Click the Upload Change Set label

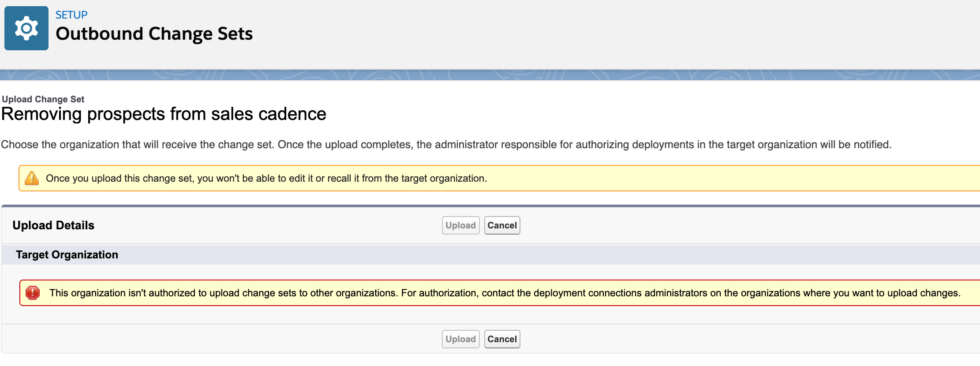click(43, 99)
